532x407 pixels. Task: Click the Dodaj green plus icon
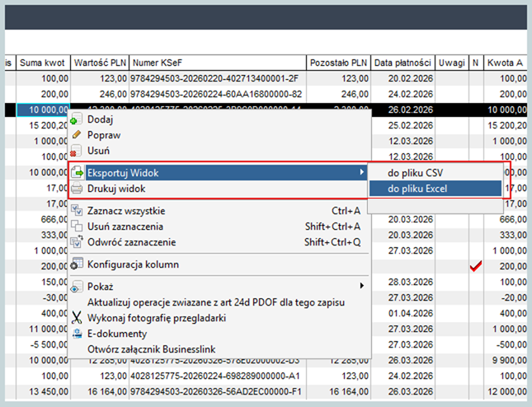coord(77,119)
